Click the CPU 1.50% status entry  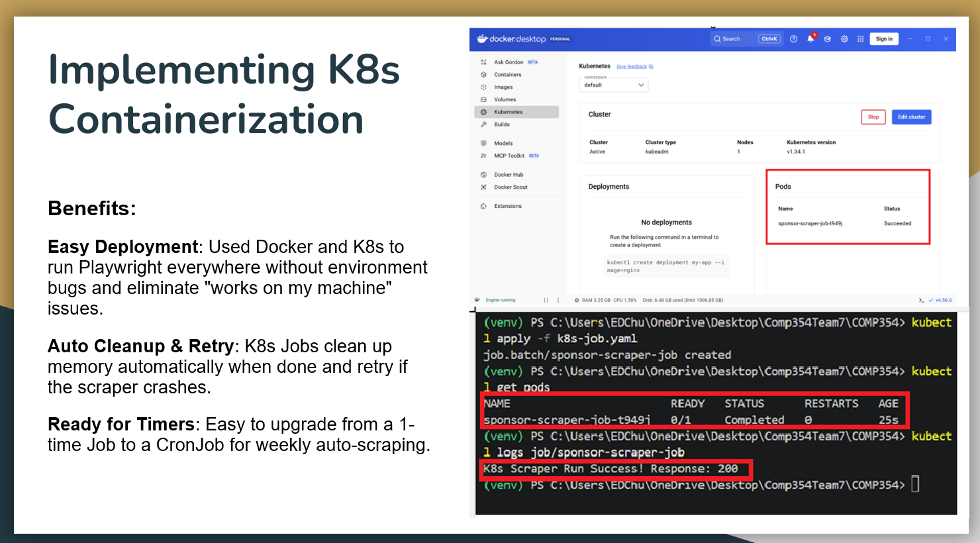point(625,300)
